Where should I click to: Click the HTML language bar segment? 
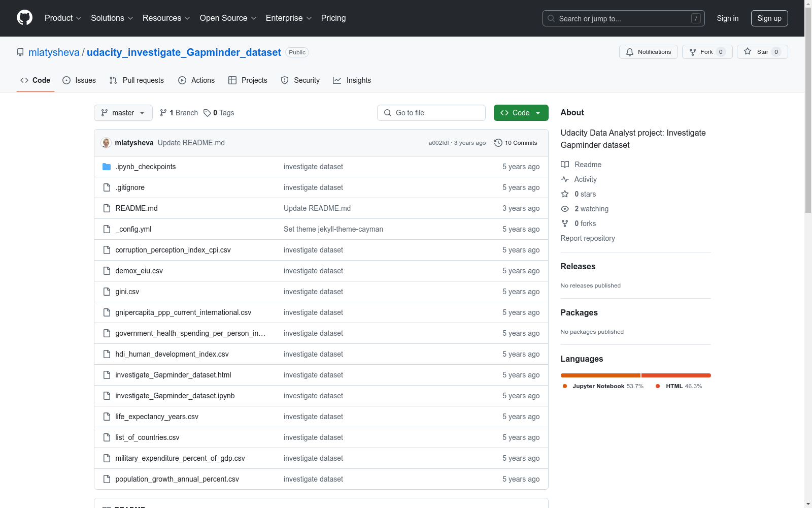(x=676, y=375)
